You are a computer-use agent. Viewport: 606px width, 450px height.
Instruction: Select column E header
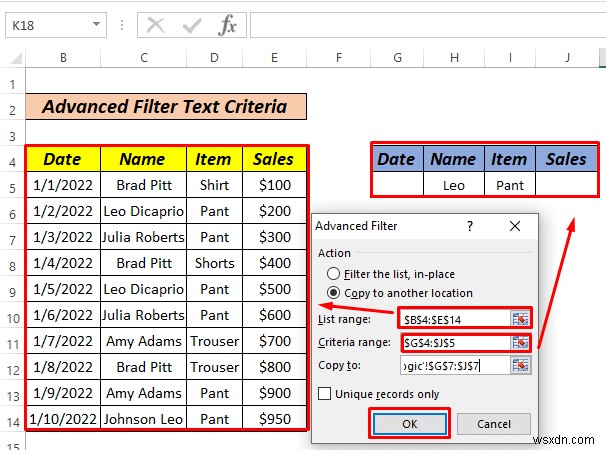tap(274, 58)
